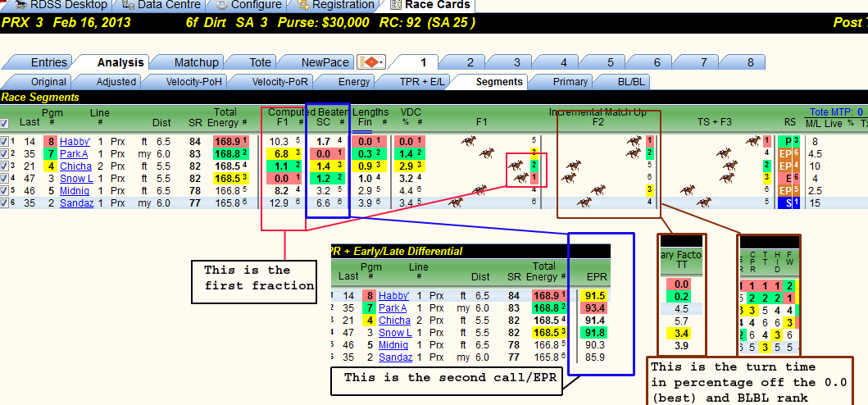This screenshot has width=868, height=405.
Task: Click the Tote MTP: 0 link
Action: click(837, 112)
